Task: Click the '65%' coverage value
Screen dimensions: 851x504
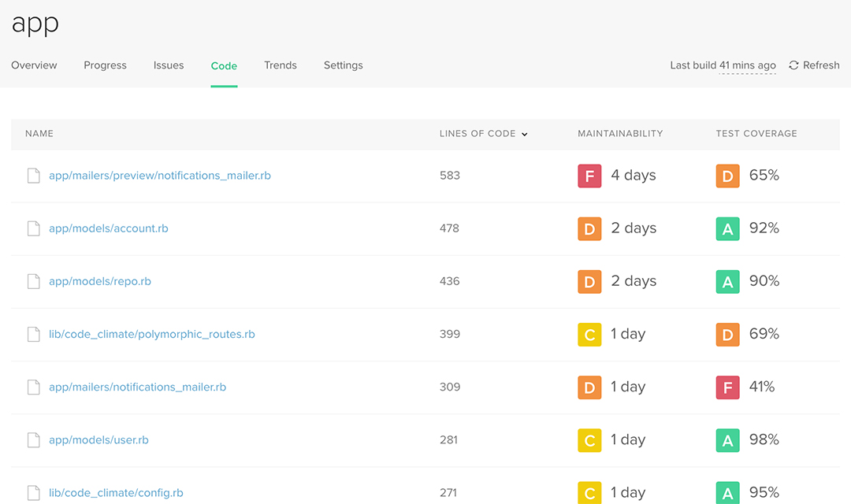Action: (x=764, y=176)
